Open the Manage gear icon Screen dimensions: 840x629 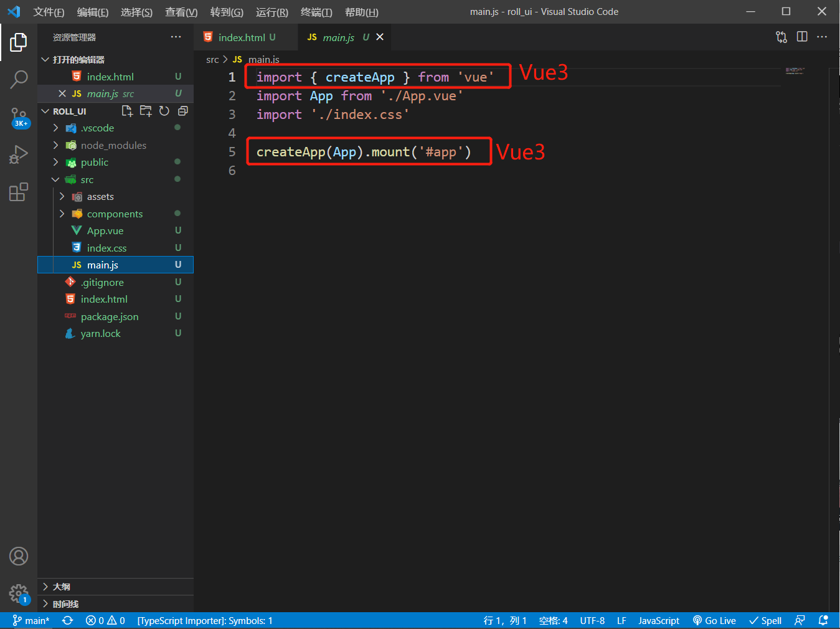(x=19, y=594)
